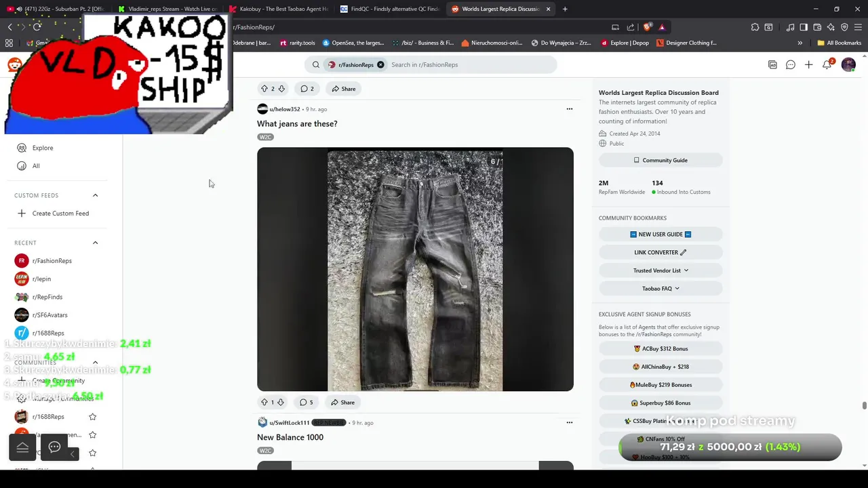
Task: Open Brave Shields panel icon
Action: pos(648,27)
